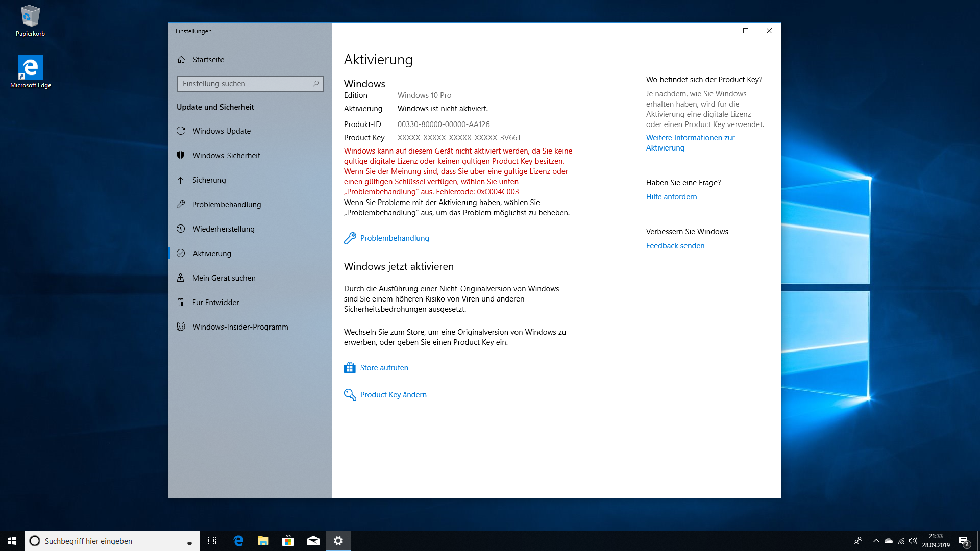This screenshot has height=551, width=980.
Task: Expand hidden tray icons chevron
Action: 876,541
